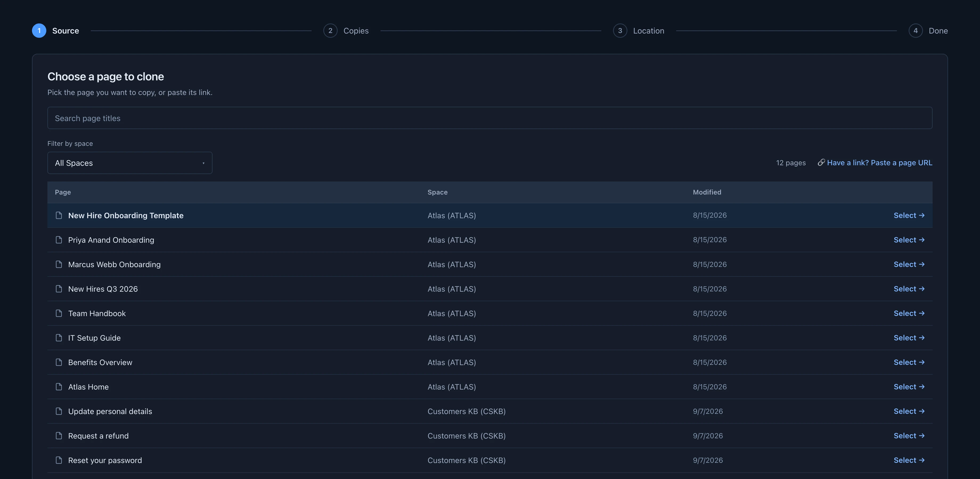Click Select for New Hires Q3 2026
Screen dimensions: 980x479
[909, 289]
